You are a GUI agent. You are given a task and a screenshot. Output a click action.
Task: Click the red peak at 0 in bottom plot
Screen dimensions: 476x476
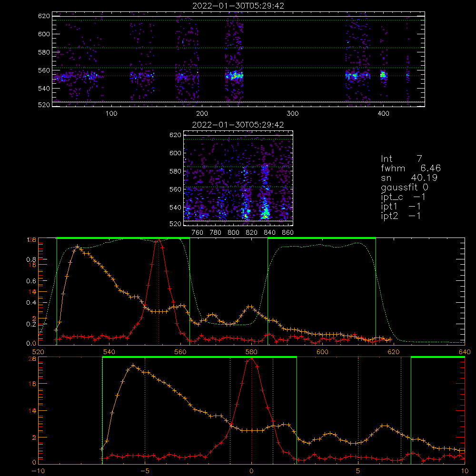click(x=251, y=358)
